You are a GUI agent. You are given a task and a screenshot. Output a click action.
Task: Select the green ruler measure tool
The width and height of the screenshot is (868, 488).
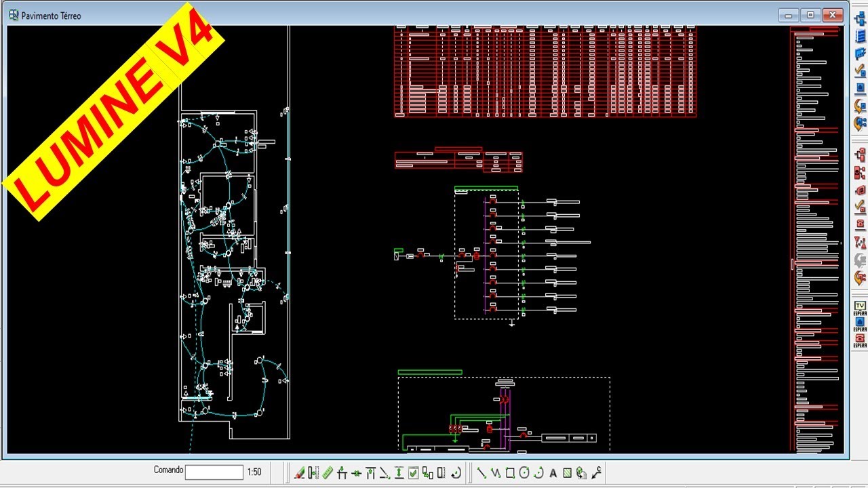(328, 472)
